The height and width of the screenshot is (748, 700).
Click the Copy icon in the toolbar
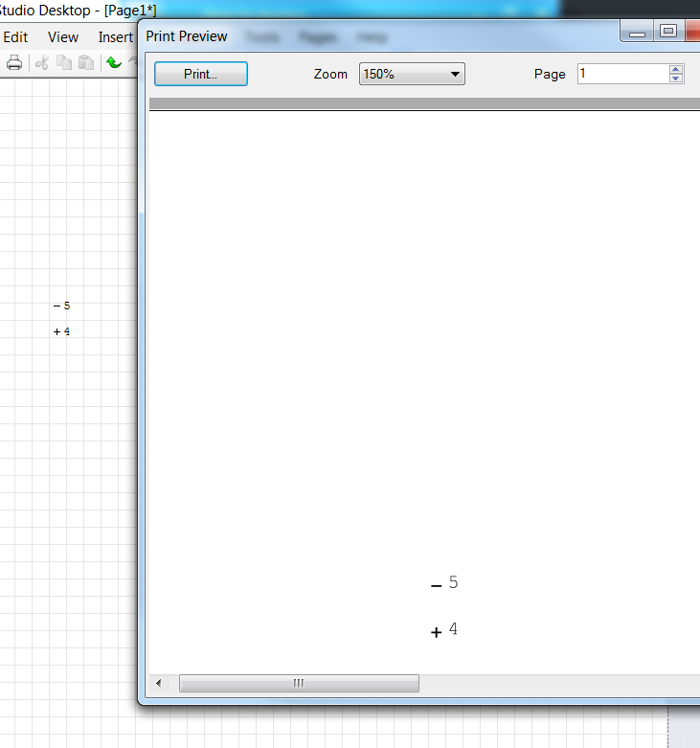pyautogui.click(x=64, y=63)
